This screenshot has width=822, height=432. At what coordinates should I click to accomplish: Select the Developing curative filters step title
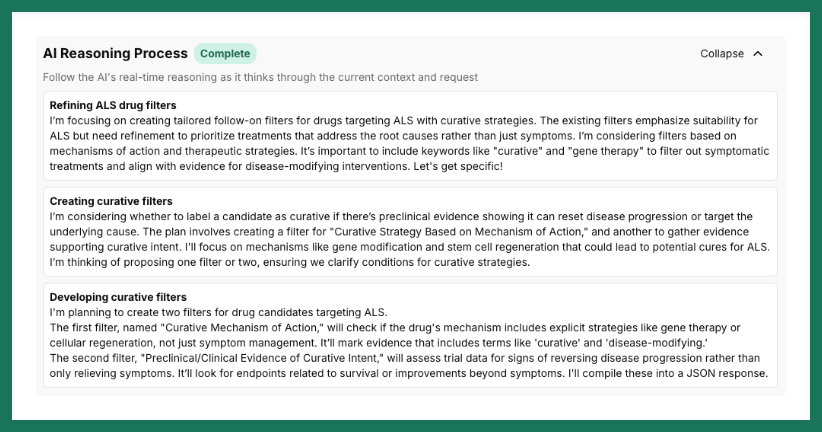[x=118, y=297]
